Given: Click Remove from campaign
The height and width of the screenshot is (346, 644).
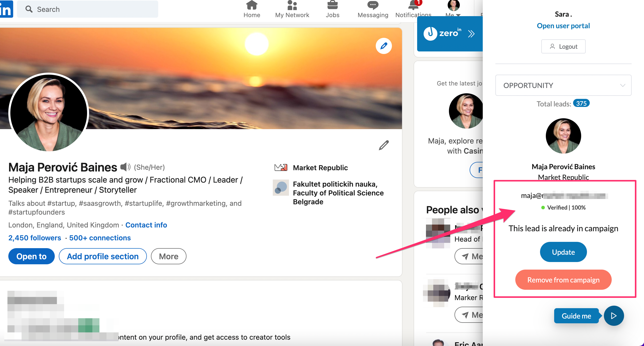Looking at the screenshot, I should [x=563, y=279].
